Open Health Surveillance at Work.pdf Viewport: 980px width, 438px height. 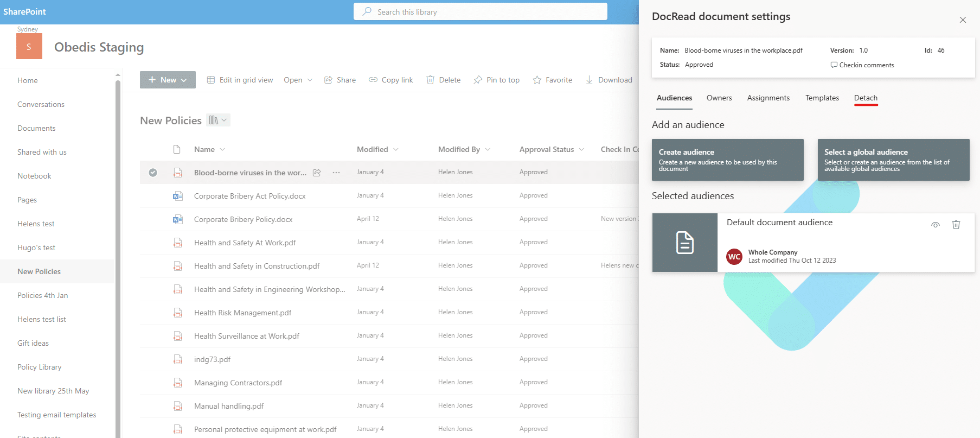point(247,336)
